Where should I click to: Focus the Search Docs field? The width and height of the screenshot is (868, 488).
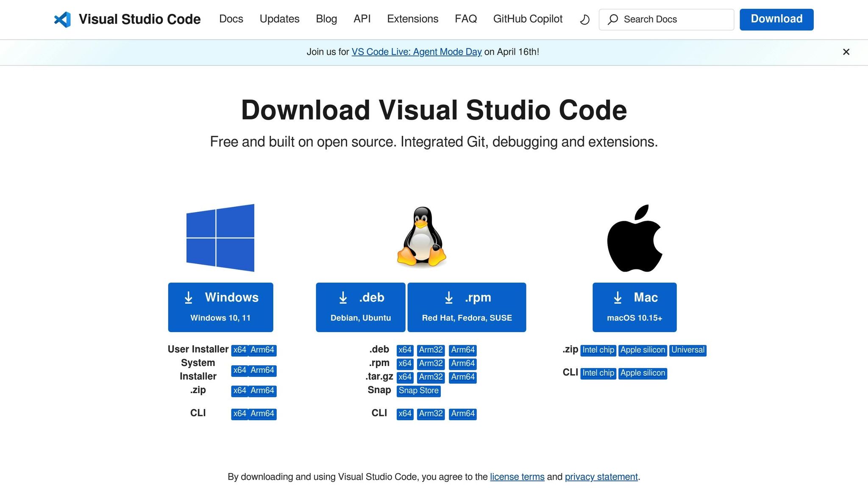point(666,19)
